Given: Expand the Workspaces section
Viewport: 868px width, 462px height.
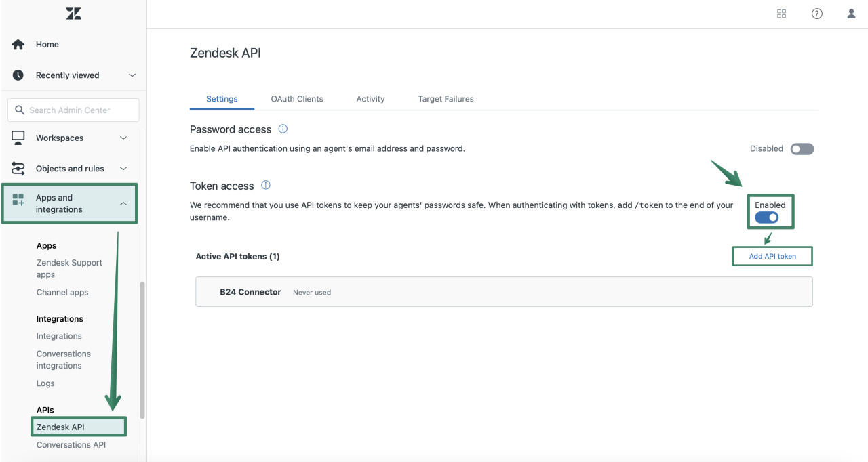Looking at the screenshot, I should 123,138.
